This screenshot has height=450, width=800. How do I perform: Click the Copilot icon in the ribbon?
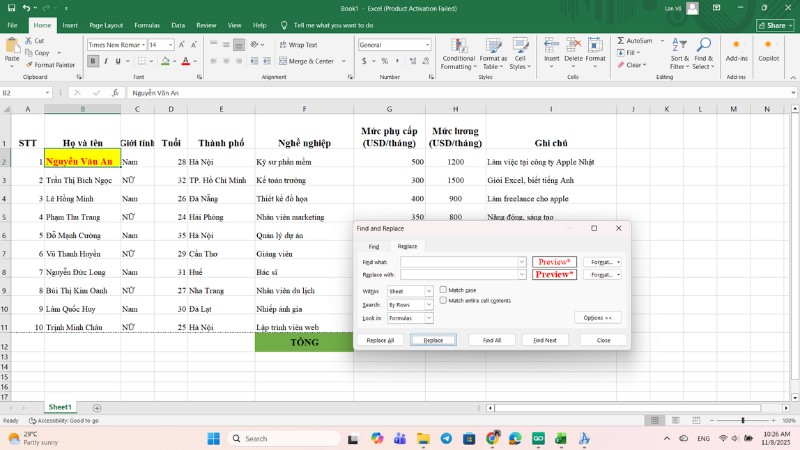click(x=768, y=54)
